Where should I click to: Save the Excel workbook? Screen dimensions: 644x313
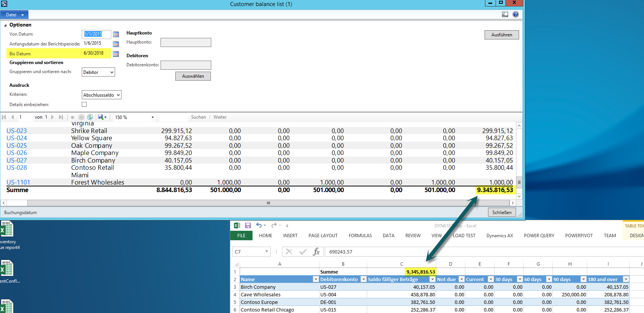point(248,225)
